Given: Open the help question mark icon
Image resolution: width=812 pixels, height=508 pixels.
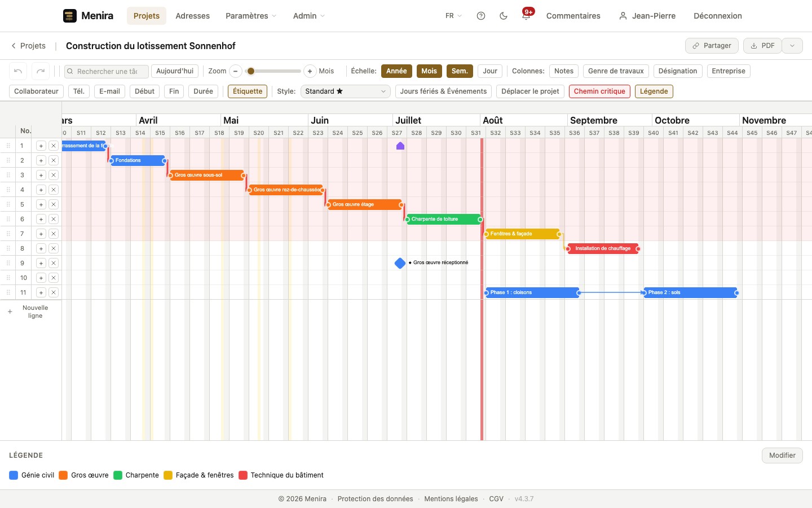Looking at the screenshot, I should point(481,16).
